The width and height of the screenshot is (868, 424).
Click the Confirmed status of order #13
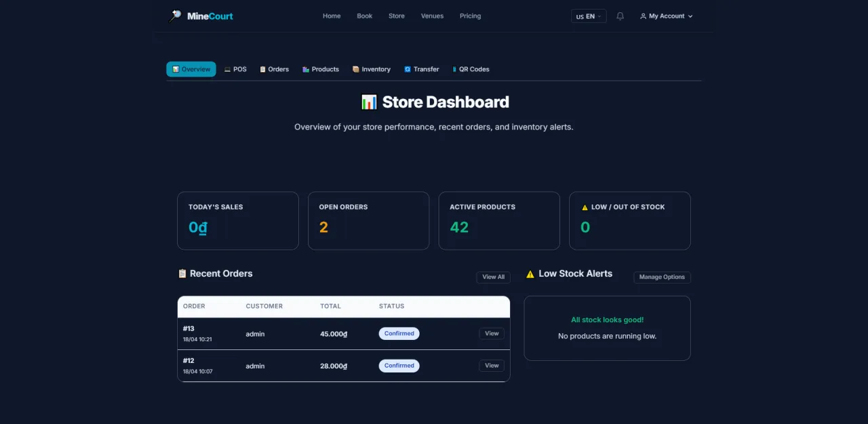(x=399, y=334)
